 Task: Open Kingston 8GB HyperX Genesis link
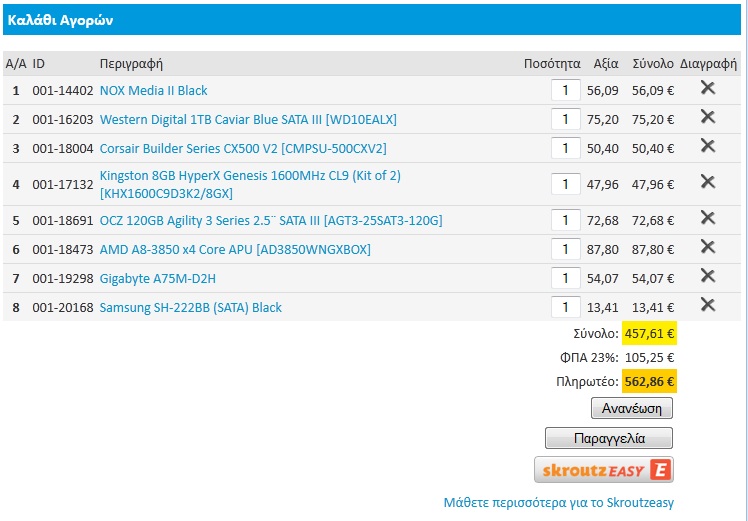point(250,184)
